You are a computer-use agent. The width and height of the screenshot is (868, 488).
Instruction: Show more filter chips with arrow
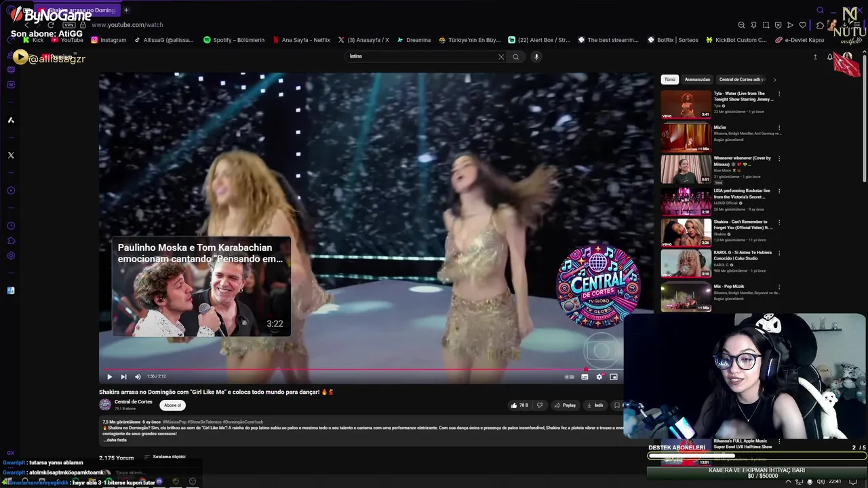click(x=774, y=80)
